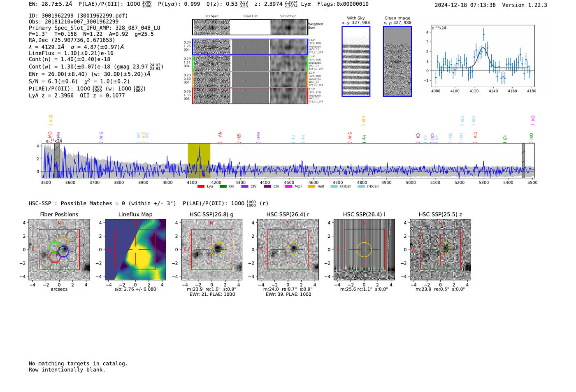Click the red SiII line marker
The width and height of the screenshot is (576, 392).
(x=239, y=138)
